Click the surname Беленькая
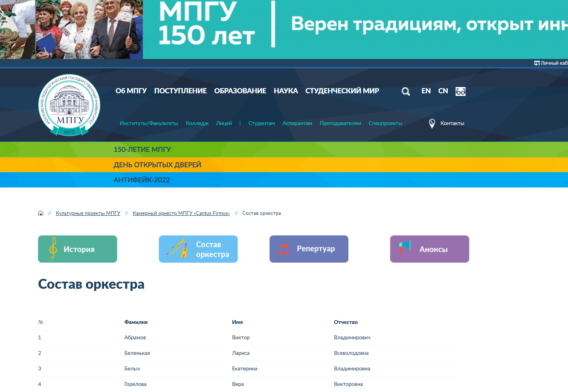This screenshot has width=568, height=392. (x=137, y=353)
